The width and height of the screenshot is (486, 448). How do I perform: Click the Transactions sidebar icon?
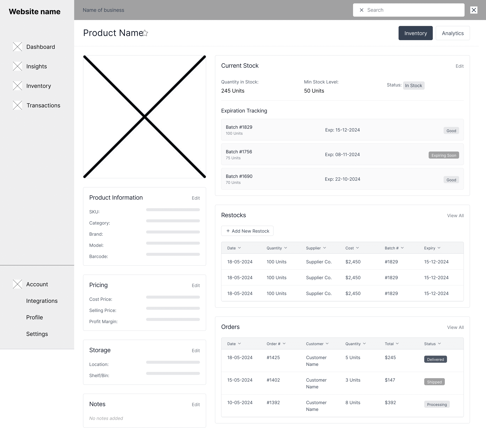point(17,105)
